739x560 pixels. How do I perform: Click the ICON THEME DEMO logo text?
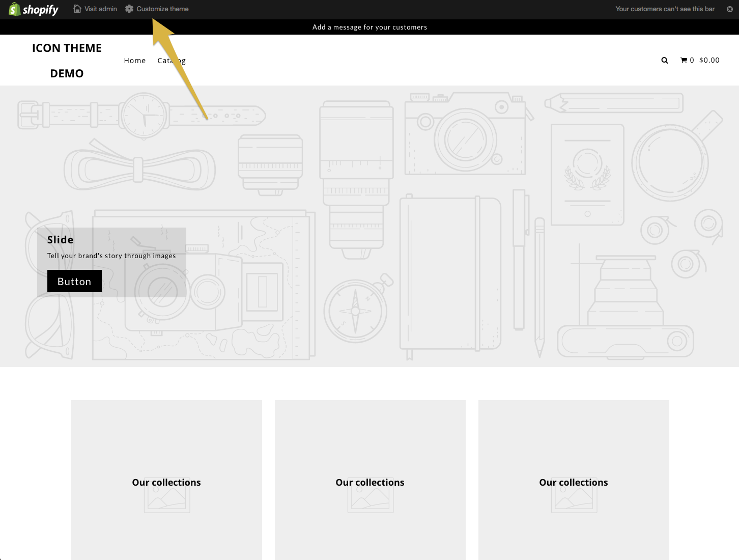(67, 60)
